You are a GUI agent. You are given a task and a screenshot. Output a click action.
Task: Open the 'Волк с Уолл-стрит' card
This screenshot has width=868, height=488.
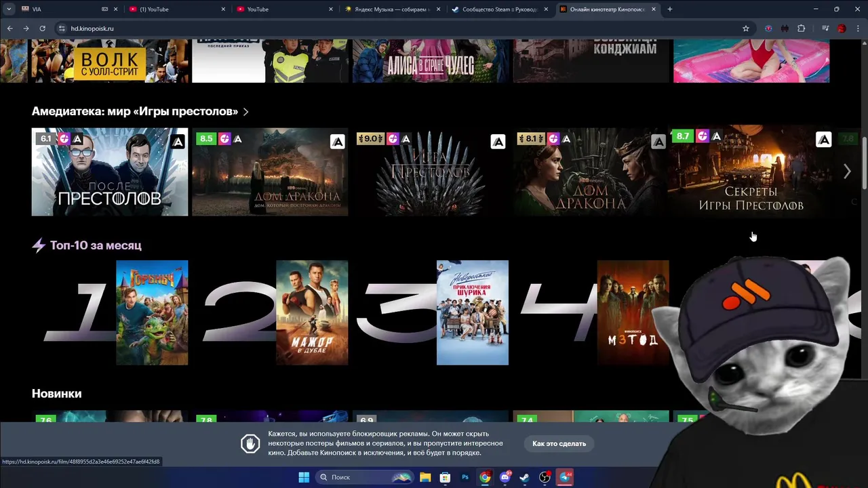coord(110,61)
